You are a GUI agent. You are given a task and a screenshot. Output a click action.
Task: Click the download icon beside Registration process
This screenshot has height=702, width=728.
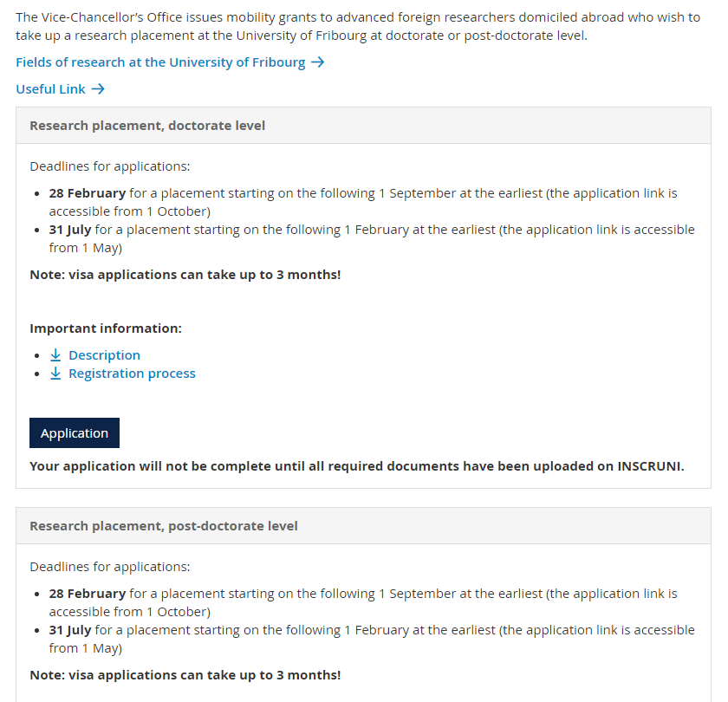pyautogui.click(x=55, y=374)
